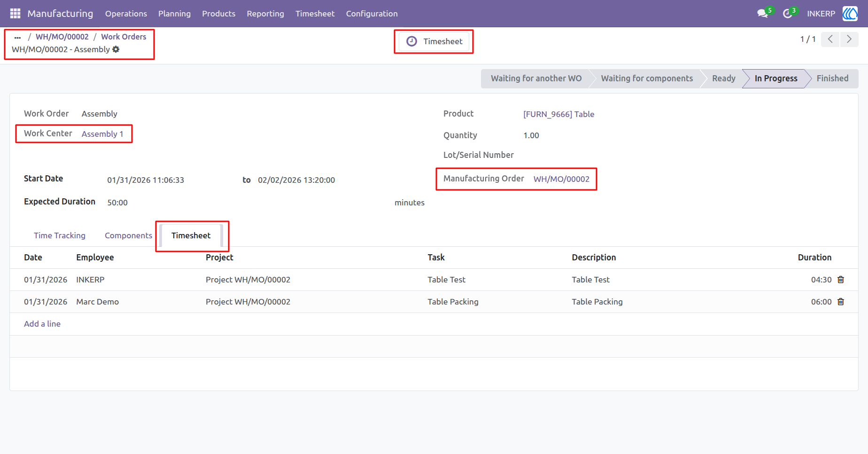Open the Products menu

pyautogui.click(x=219, y=14)
